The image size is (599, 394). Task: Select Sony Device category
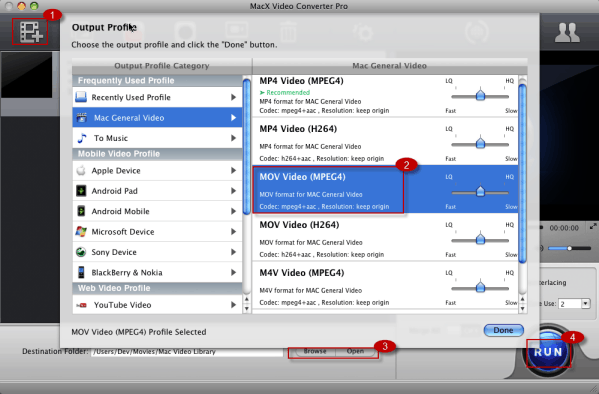(x=157, y=252)
